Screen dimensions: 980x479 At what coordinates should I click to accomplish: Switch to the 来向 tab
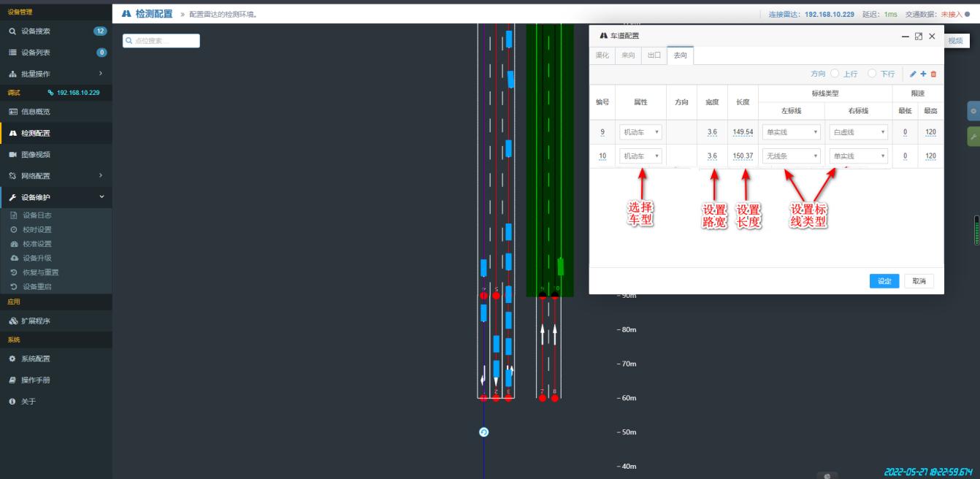pos(628,55)
